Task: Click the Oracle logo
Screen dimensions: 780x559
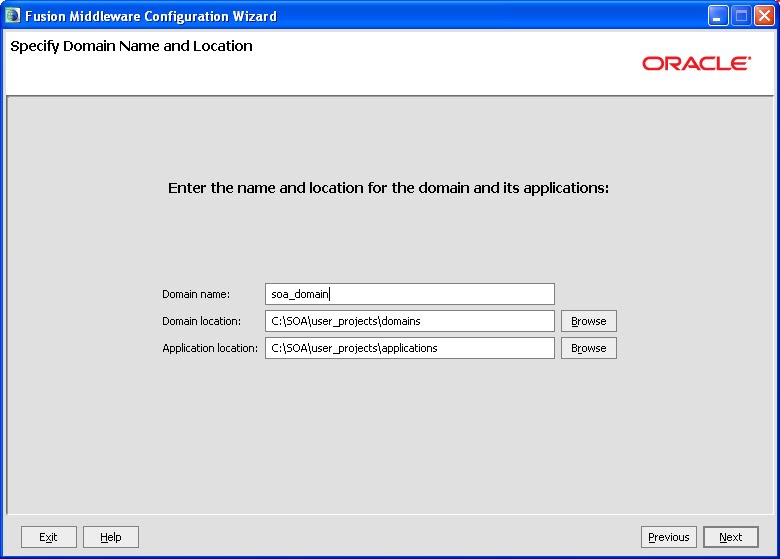Action: tap(696, 64)
